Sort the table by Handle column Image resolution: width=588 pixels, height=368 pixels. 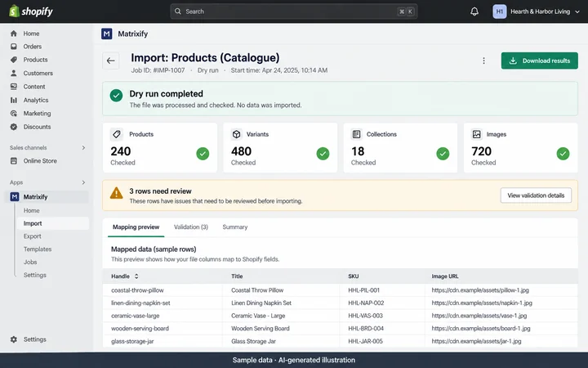pos(136,276)
